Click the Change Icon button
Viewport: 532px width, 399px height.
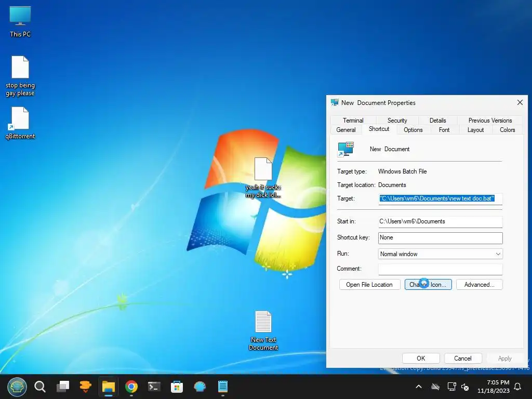click(x=428, y=285)
